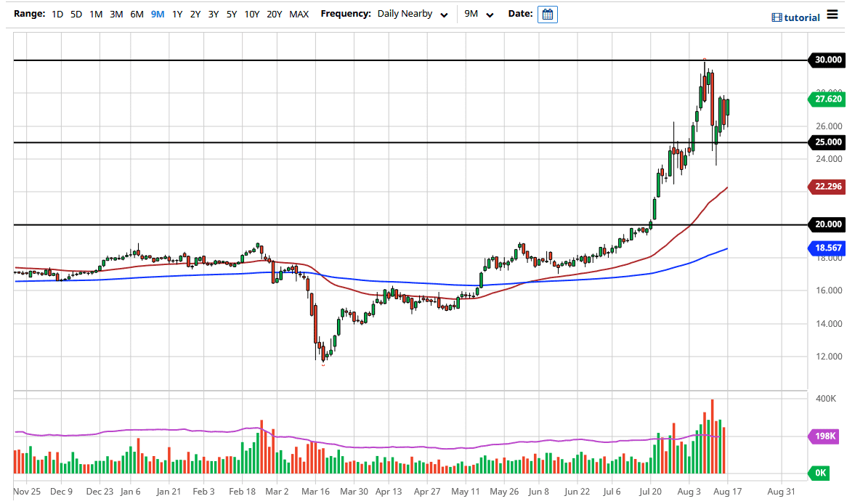Select the 5D range
The width and height of the screenshot is (847, 504).
click(x=76, y=14)
